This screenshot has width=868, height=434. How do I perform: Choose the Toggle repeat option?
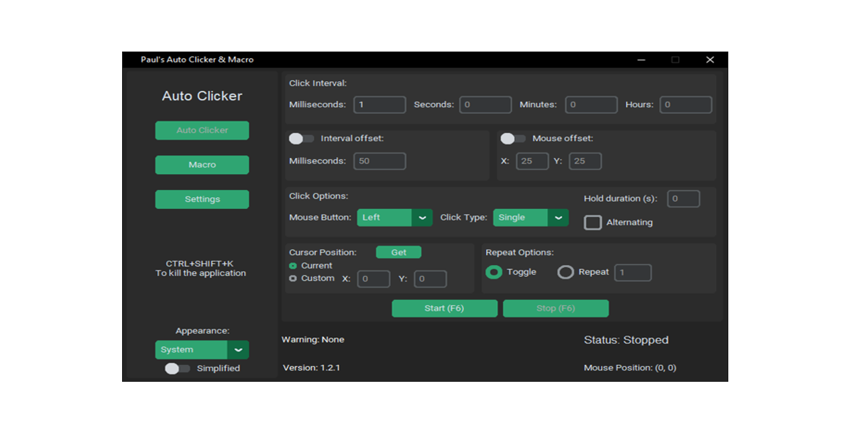(494, 271)
